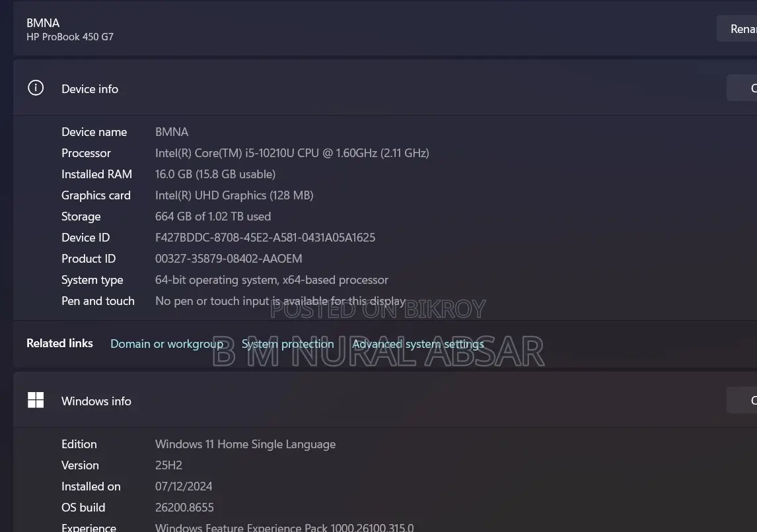Select Installed RAM value 16.0 GB
Screen dimensions: 757x532
point(215,174)
